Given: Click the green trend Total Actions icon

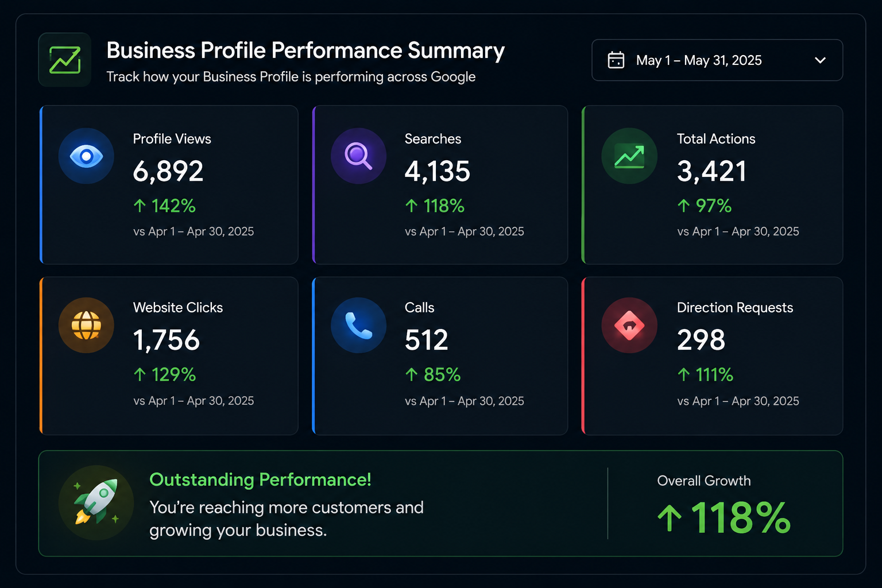Looking at the screenshot, I should click(x=629, y=156).
